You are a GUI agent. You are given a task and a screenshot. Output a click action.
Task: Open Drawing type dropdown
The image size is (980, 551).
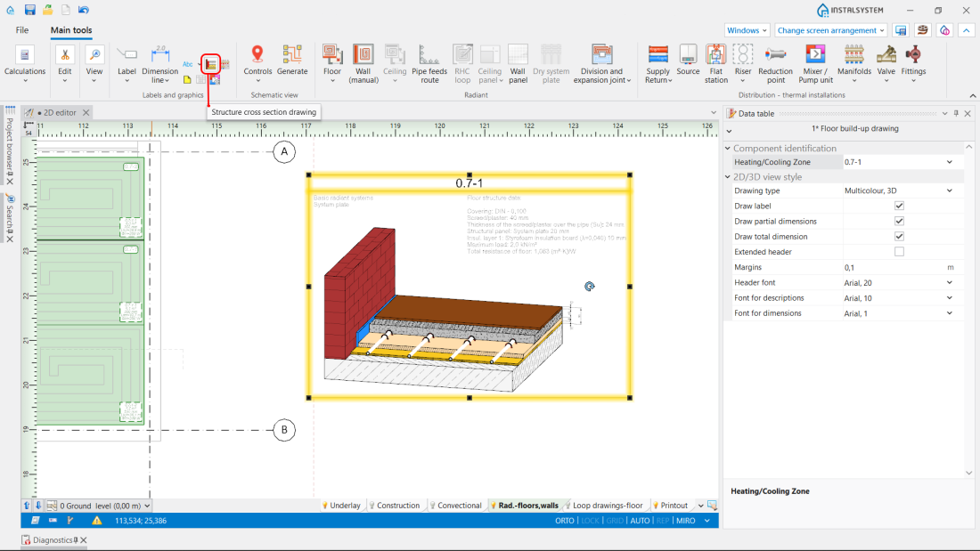(x=950, y=190)
